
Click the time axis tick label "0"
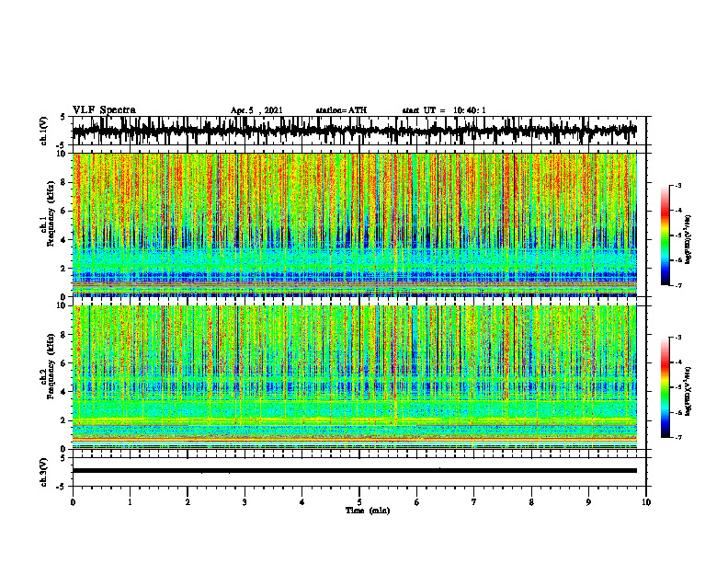pyautogui.click(x=73, y=502)
